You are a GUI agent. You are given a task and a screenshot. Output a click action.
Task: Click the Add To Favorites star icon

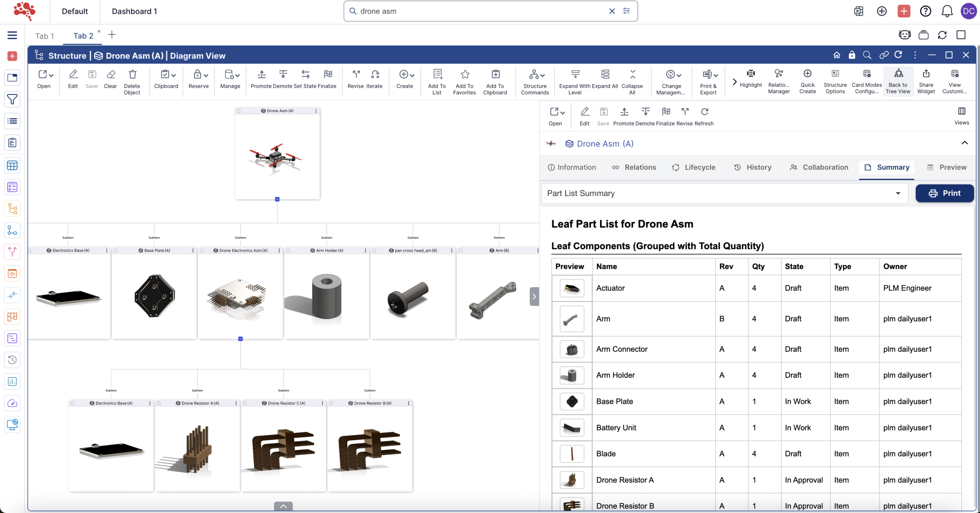pyautogui.click(x=464, y=74)
